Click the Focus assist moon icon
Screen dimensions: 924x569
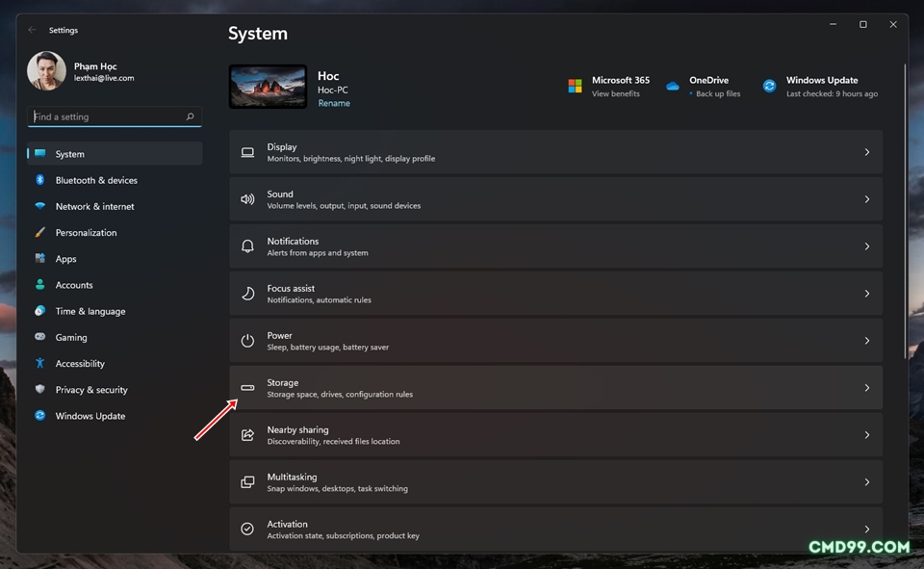click(x=247, y=293)
